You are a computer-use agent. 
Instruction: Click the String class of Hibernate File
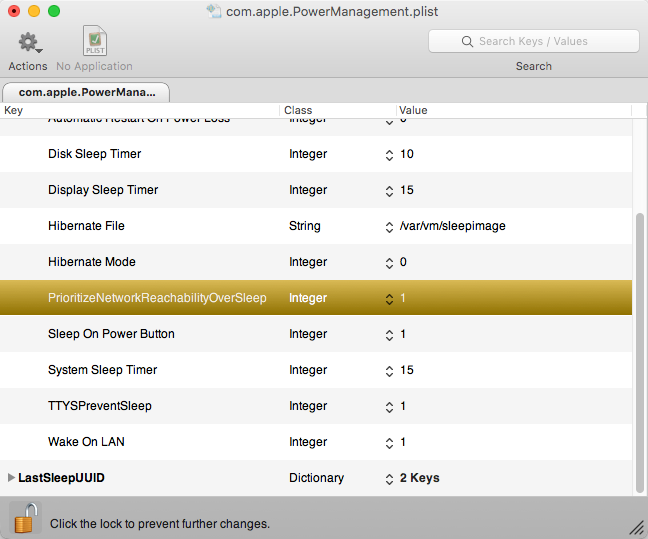[x=305, y=226]
